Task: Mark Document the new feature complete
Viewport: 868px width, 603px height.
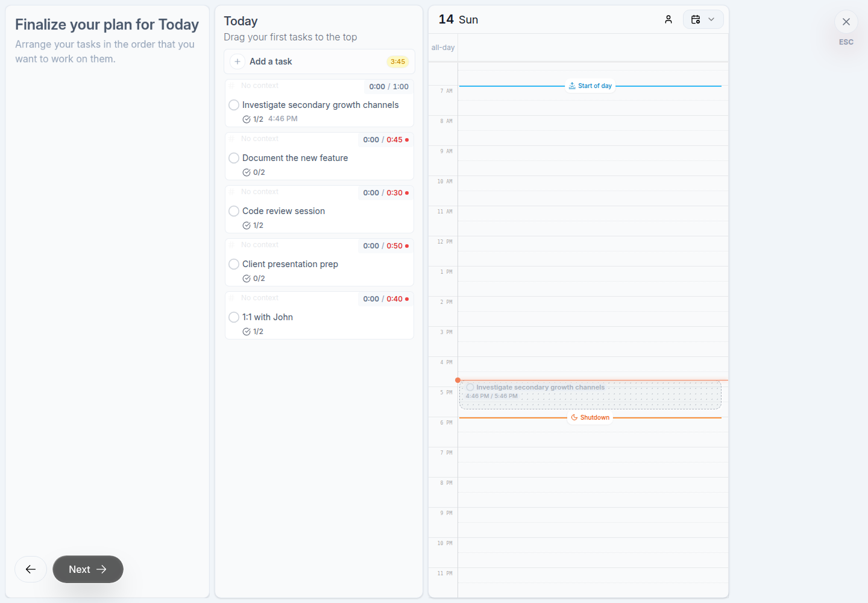Action: pos(234,158)
